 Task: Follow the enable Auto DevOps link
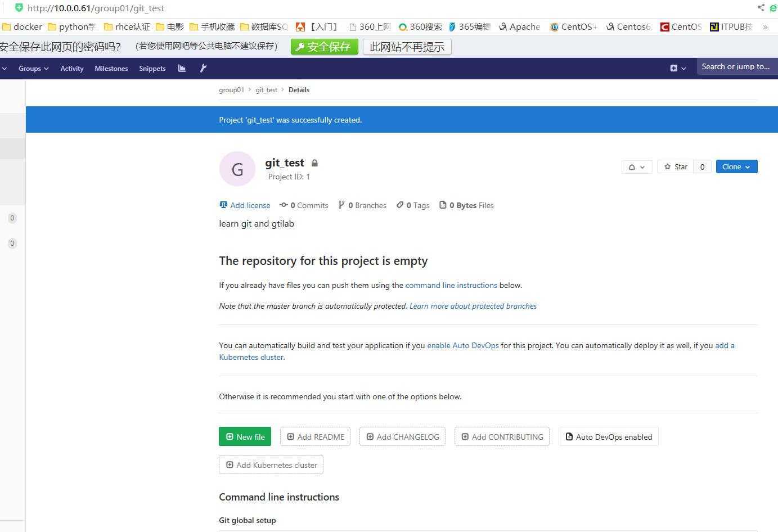coord(463,345)
